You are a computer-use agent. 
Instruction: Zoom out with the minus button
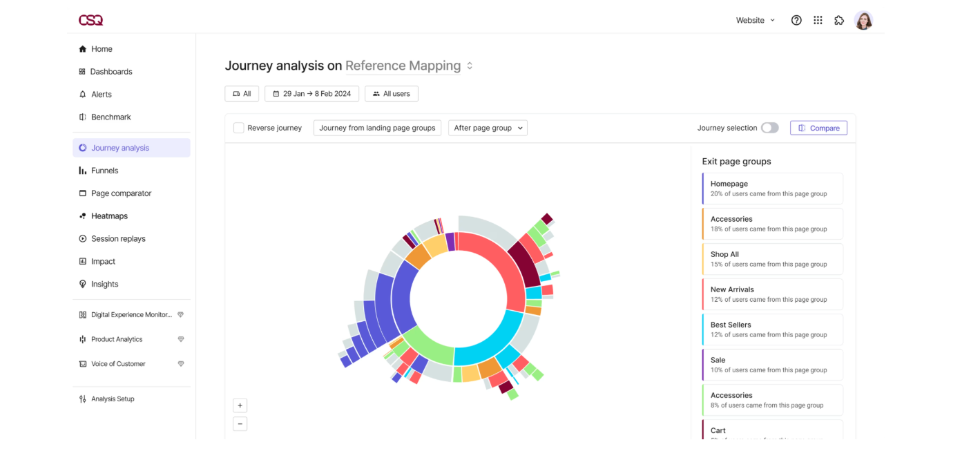[240, 424]
